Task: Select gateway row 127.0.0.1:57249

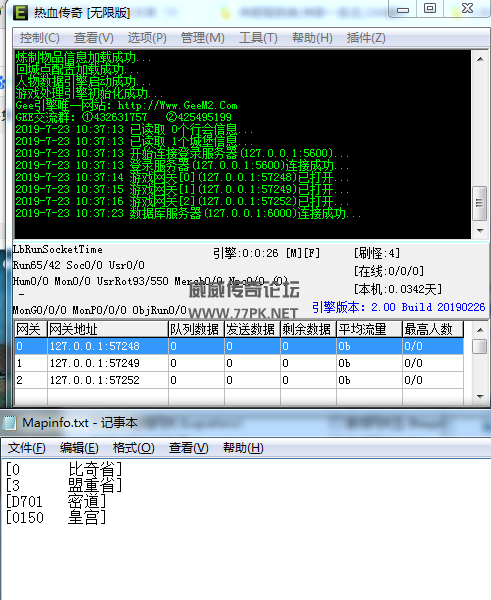Action: pos(239,363)
